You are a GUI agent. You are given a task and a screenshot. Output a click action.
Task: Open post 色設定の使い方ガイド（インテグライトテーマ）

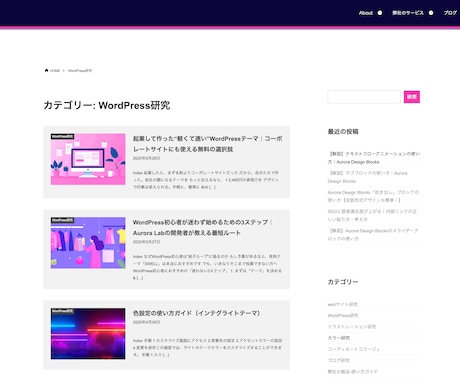click(196, 313)
